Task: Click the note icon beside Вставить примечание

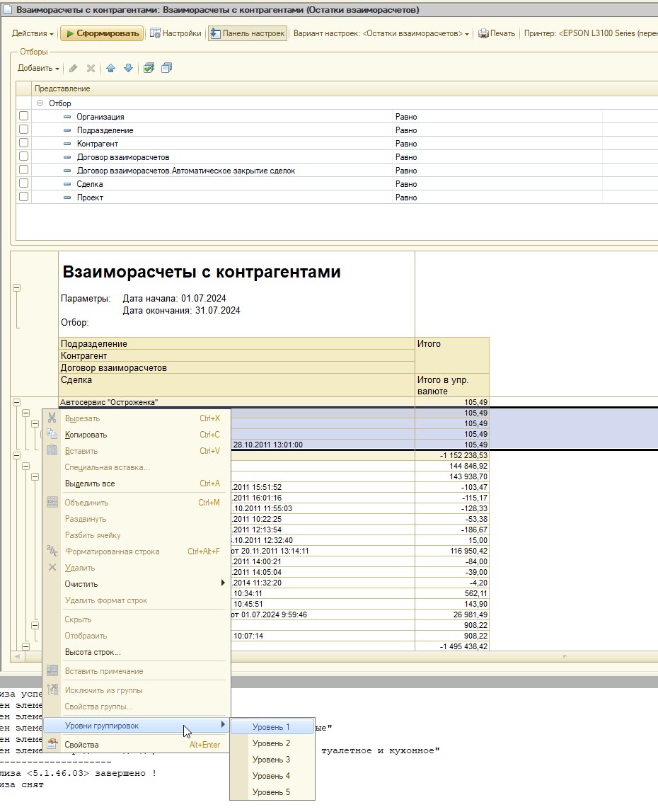Action: pos(52,670)
